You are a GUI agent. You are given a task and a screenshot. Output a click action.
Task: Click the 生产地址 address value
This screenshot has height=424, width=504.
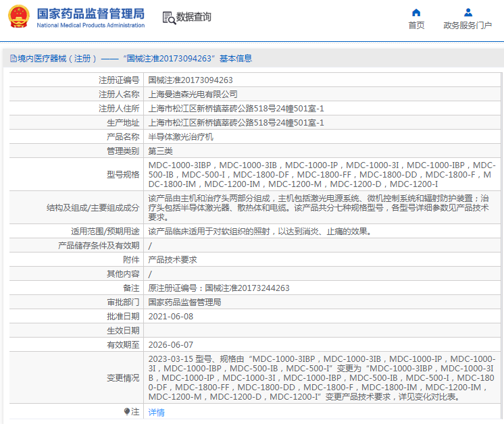coord(236,123)
